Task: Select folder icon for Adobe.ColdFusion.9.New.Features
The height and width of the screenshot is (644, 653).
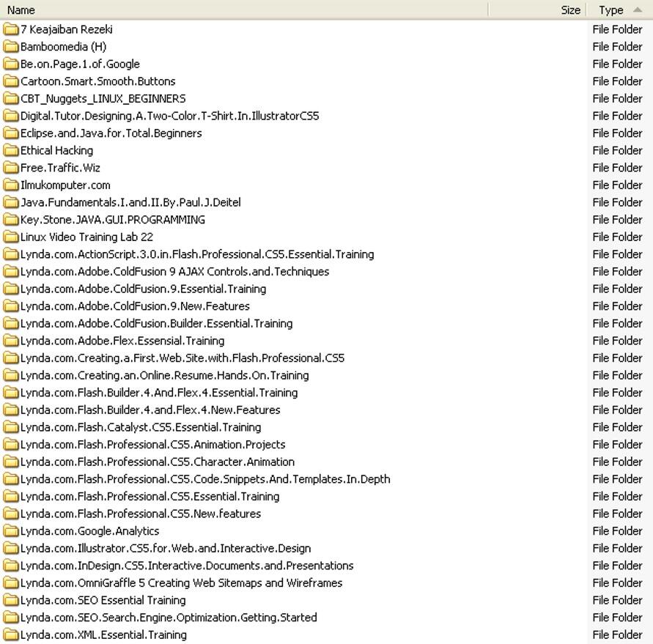Action: coord(11,306)
